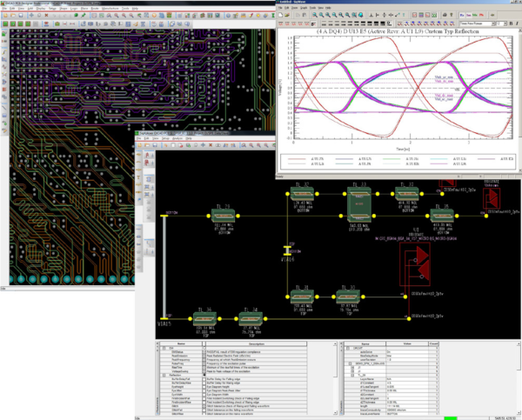Image resolution: width=522 pixels, height=420 pixels.
Task: Toggle EyeWidth measurement checkbox
Action: click(204, 395)
